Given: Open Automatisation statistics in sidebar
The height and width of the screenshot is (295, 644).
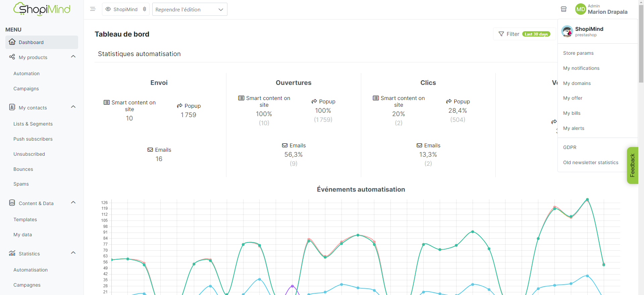Looking at the screenshot, I should (x=31, y=270).
